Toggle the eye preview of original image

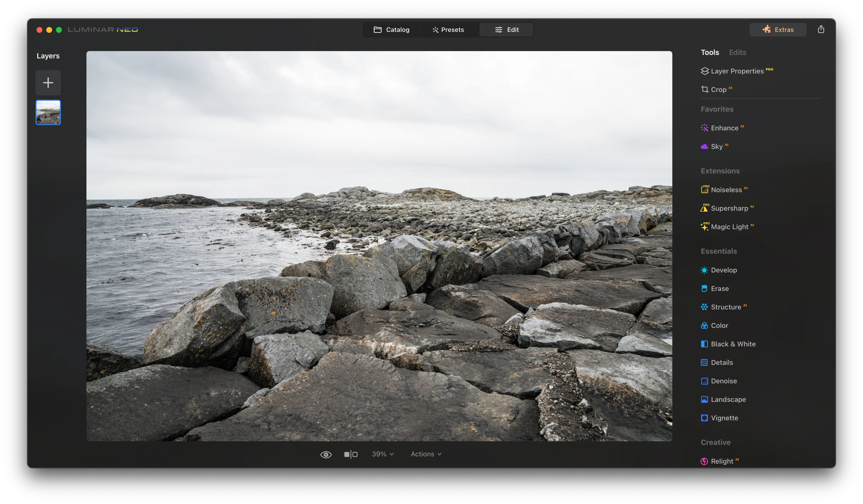(326, 454)
